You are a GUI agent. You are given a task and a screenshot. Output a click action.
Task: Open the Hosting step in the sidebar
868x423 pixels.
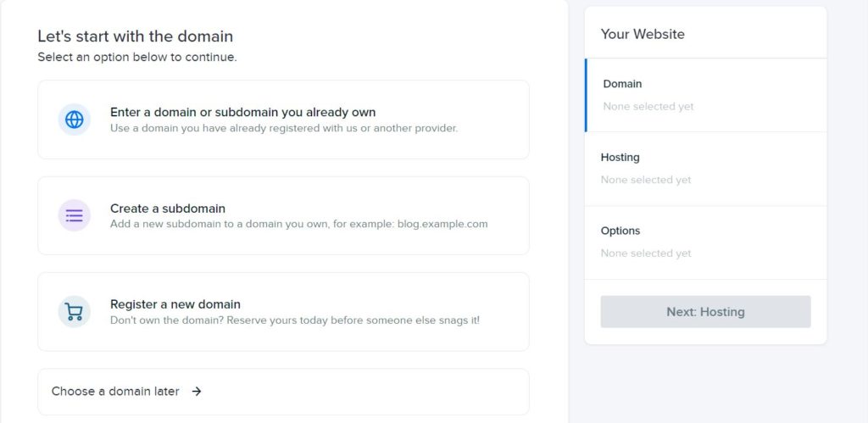tap(706, 169)
